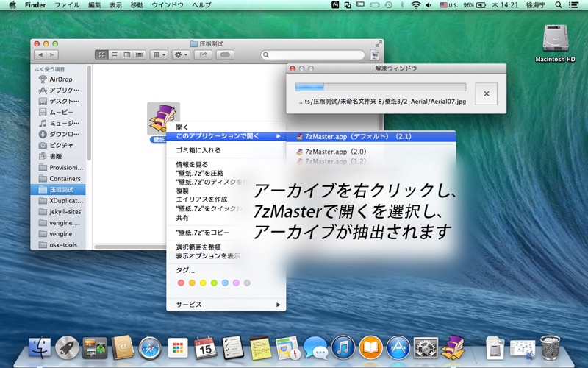Viewport: 588px width, 368px height.
Task: Switch Finder to Cover Flow view
Action: coord(140,54)
